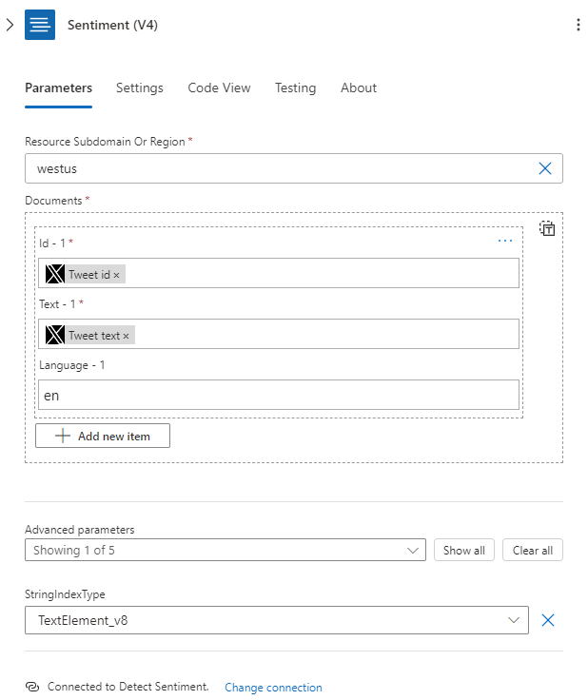
Task: Collapse the Sentiment panel with the chevron
Action: point(10,25)
